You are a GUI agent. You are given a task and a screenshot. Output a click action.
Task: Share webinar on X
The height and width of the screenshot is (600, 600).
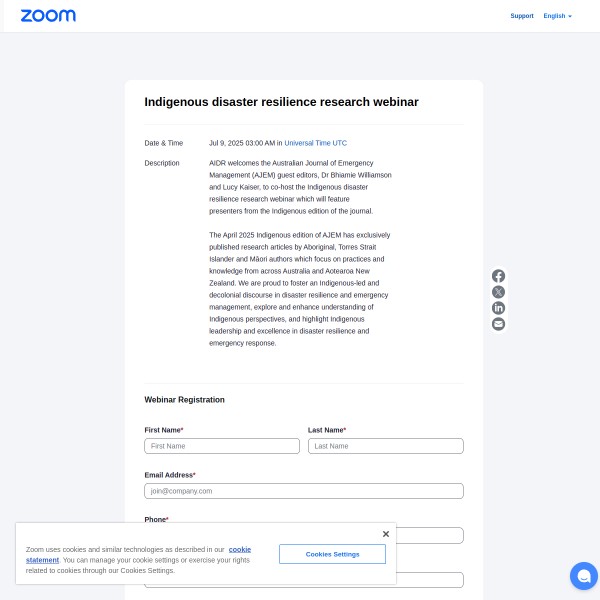pos(498,292)
